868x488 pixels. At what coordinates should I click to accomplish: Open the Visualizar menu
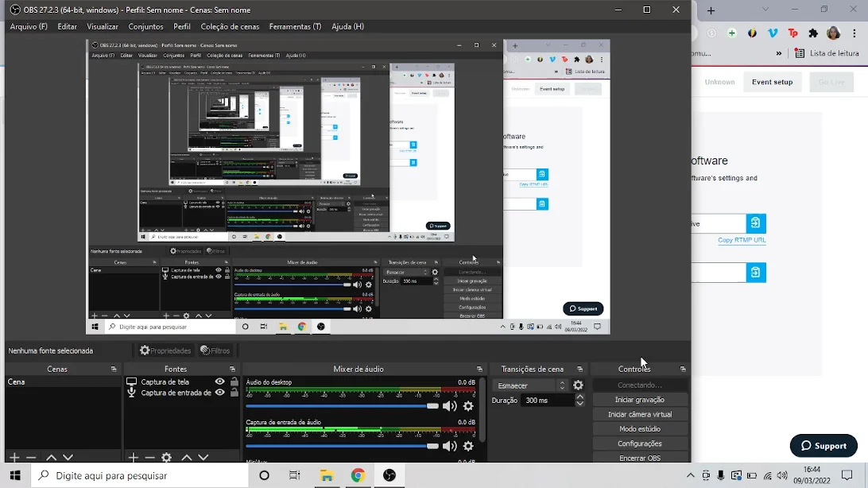103,26
